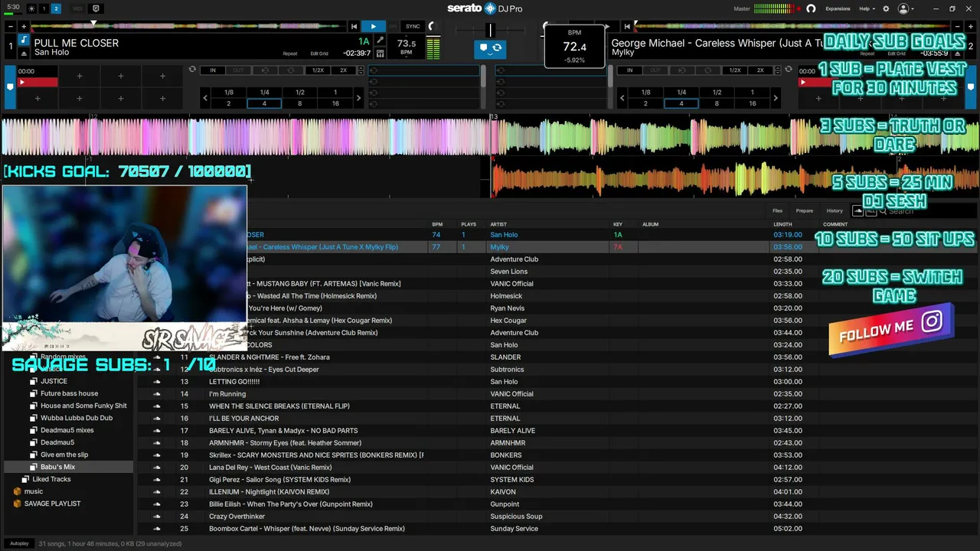Select 1/4 beat loop on deck 2
Image resolution: width=980 pixels, height=551 pixels.
[x=681, y=93]
